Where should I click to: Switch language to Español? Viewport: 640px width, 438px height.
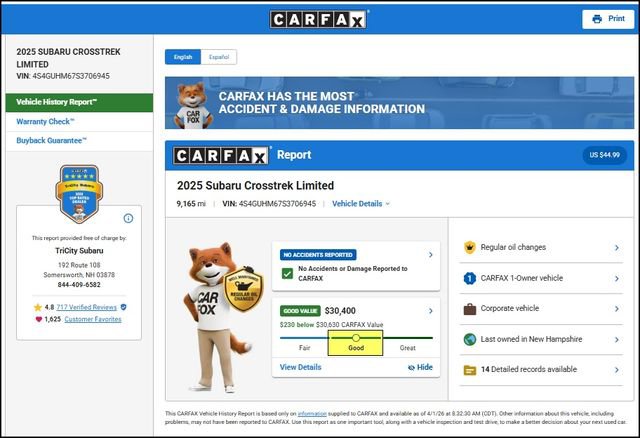(219, 57)
